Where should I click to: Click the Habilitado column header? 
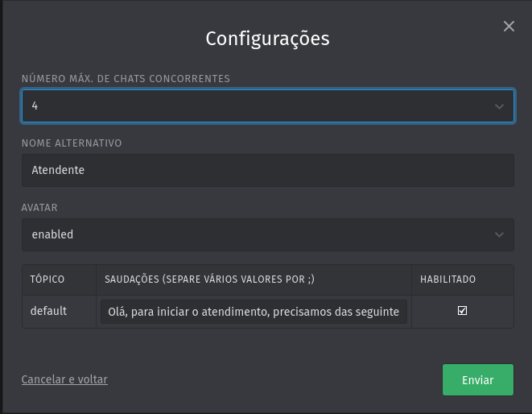pos(448,279)
